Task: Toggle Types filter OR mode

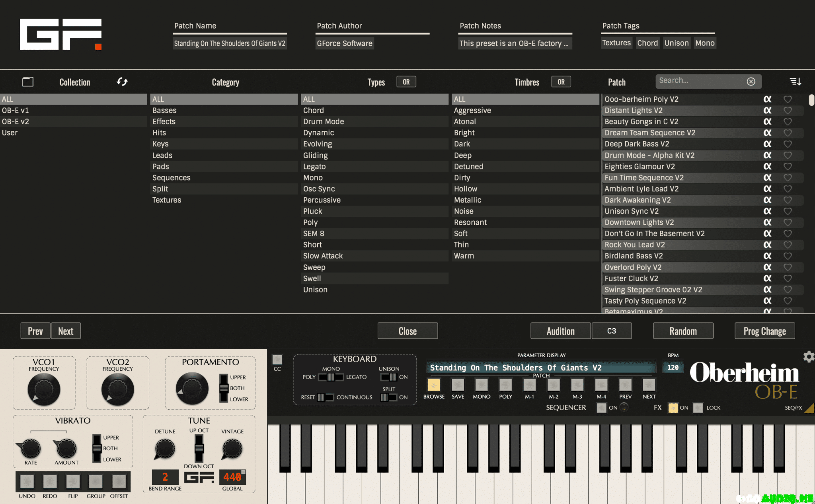Action: coord(406,82)
